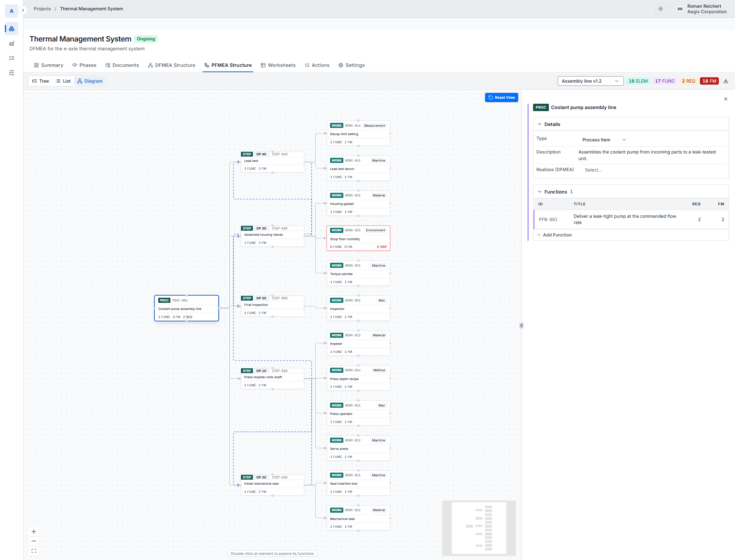Zoom in with the plus button

pos(34,531)
